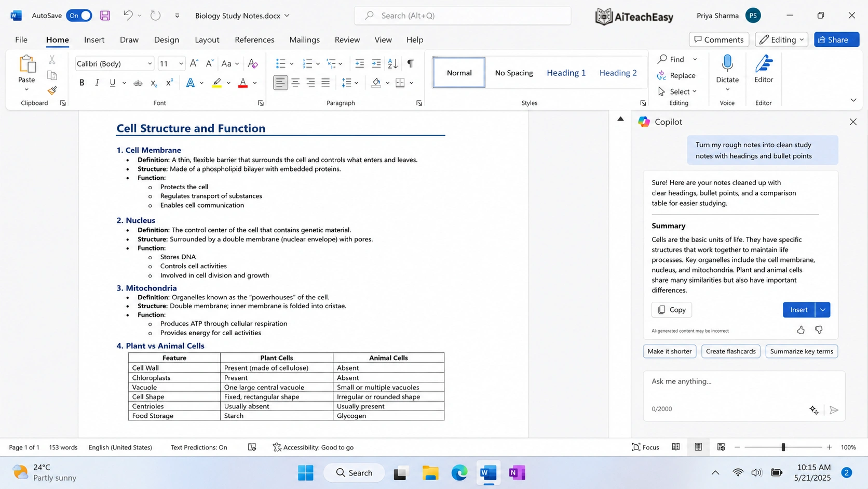Click the Shading paint bucket icon
This screenshot has width=868, height=489.
pos(376,83)
